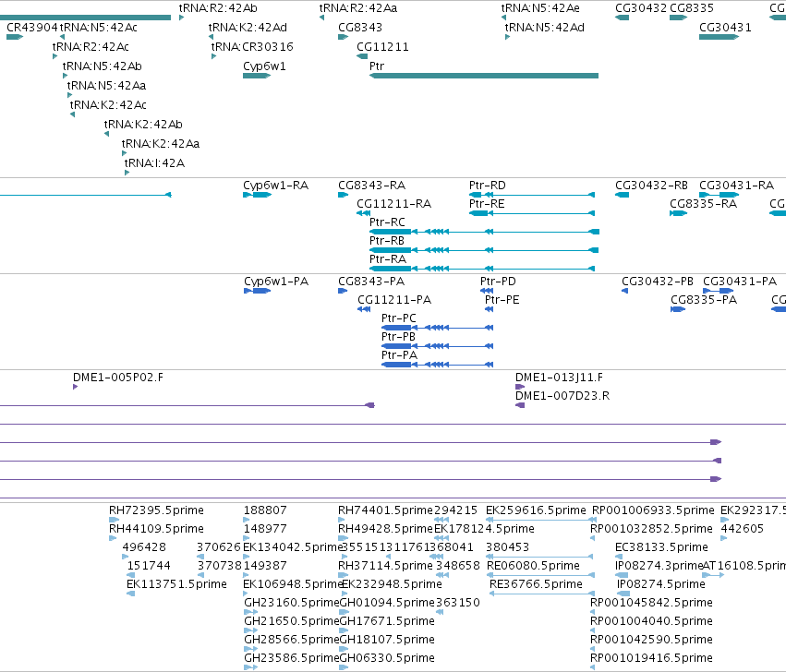Click the GH23160.5prime EST label
The height and width of the screenshot is (672, 786).
tap(292, 603)
